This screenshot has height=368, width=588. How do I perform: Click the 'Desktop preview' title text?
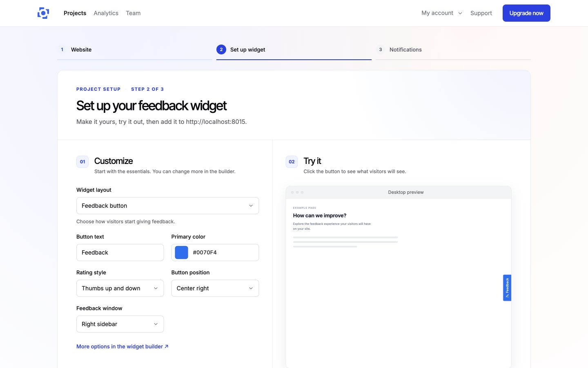pyautogui.click(x=406, y=192)
